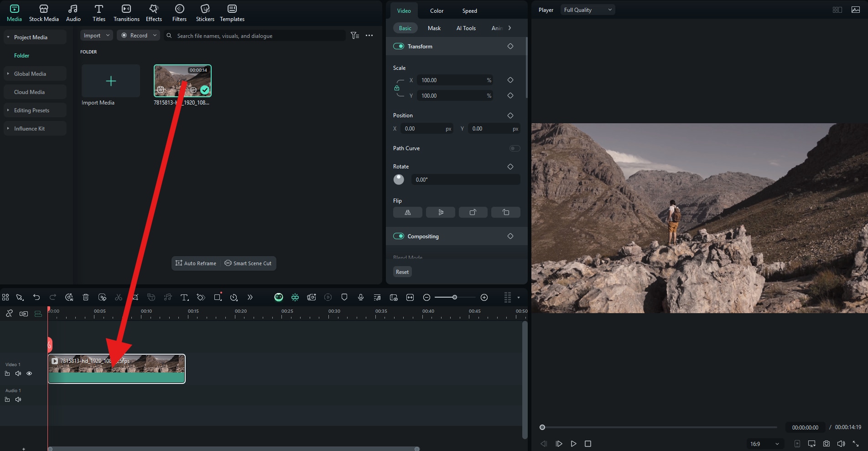Image resolution: width=868 pixels, height=451 pixels.
Task: Switch to the Speed properties tab
Action: pyautogui.click(x=469, y=11)
